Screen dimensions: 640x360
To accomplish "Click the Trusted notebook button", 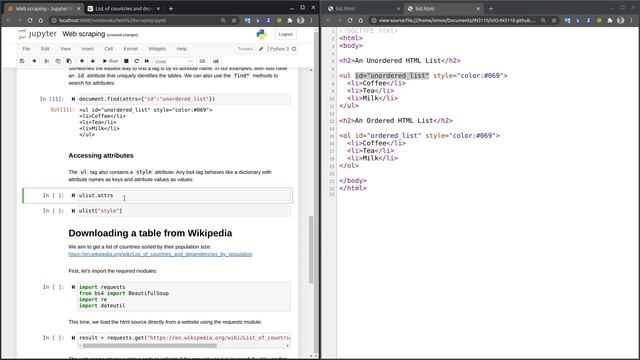I will click(245, 49).
